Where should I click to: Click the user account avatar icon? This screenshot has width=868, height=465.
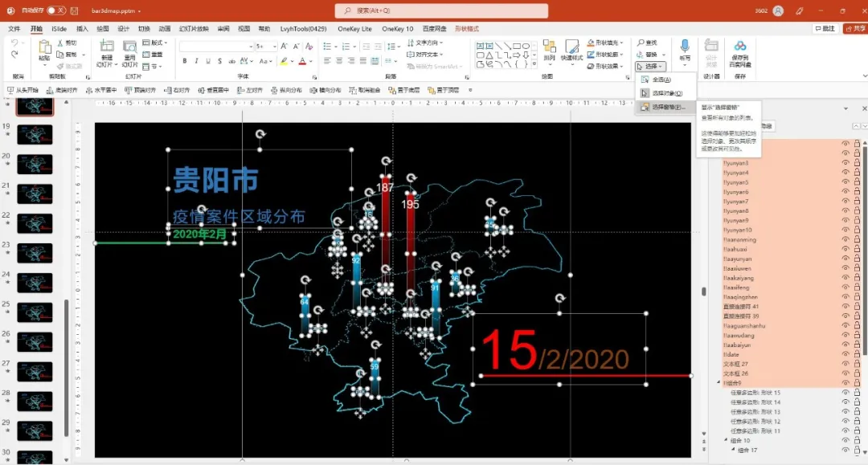click(x=778, y=10)
